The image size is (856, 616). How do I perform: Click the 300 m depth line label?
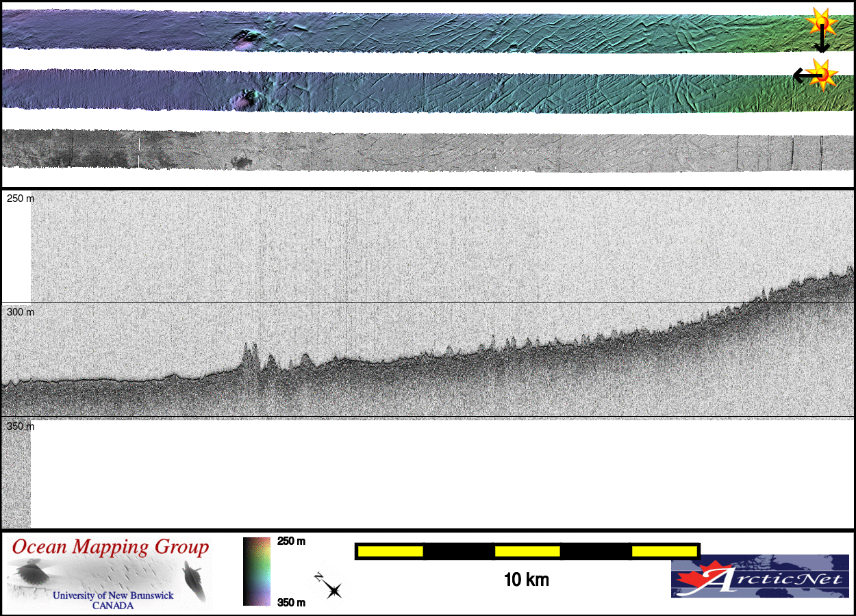coord(20,312)
